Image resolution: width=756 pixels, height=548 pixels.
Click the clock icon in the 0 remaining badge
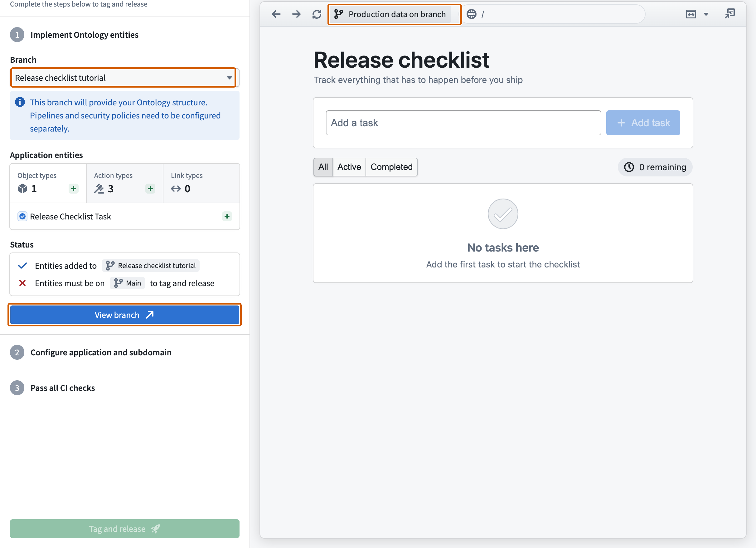coord(629,167)
